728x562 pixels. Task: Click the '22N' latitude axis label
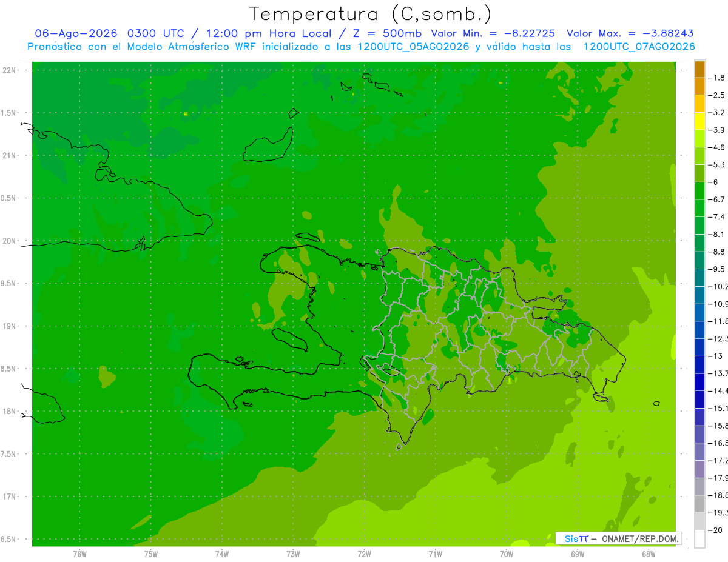pos(9,70)
